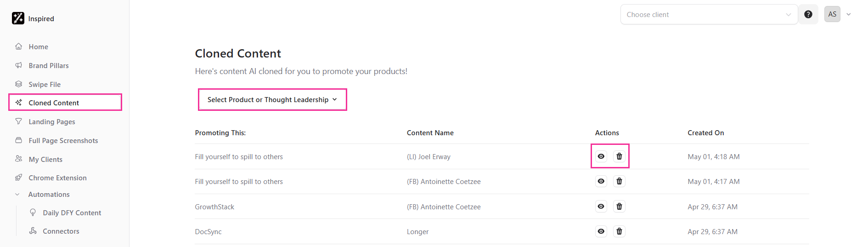The height and width of the screenshot is (247, 868).
Task: View the (LI) Joel Erway content
Action: (601, 156)
